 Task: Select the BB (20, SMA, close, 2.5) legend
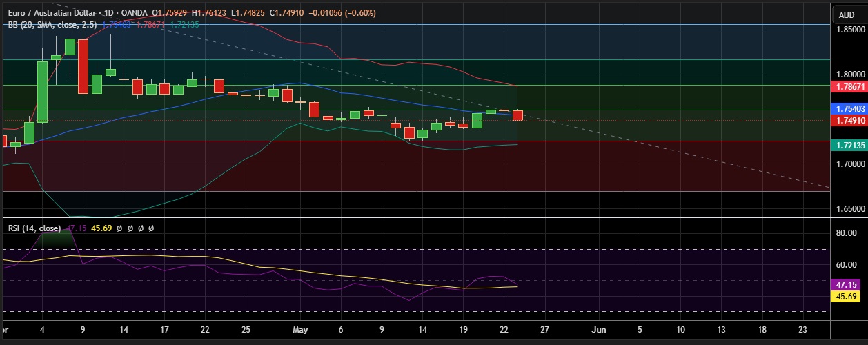pos(53,24)
